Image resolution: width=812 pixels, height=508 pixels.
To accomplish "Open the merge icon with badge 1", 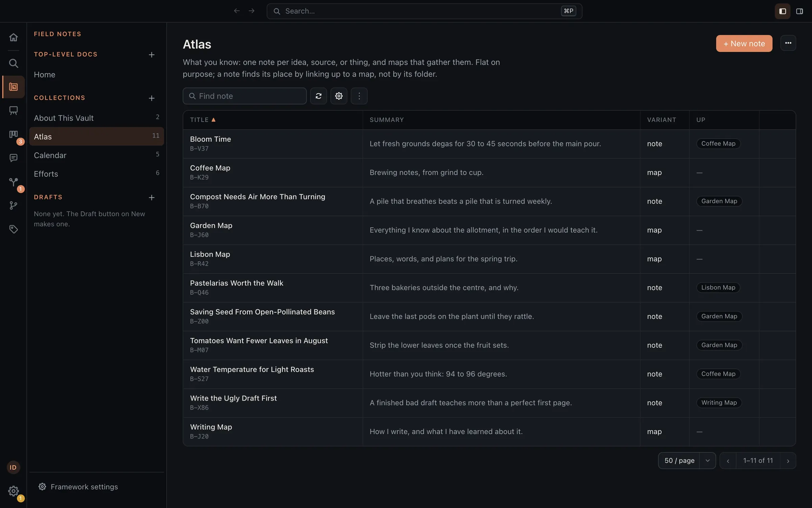I will click(x=13, y=182).
